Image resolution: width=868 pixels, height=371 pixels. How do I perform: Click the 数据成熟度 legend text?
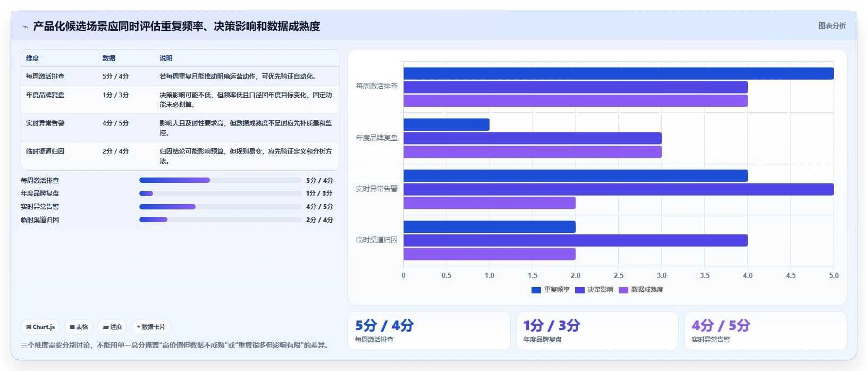pos(647,290)
